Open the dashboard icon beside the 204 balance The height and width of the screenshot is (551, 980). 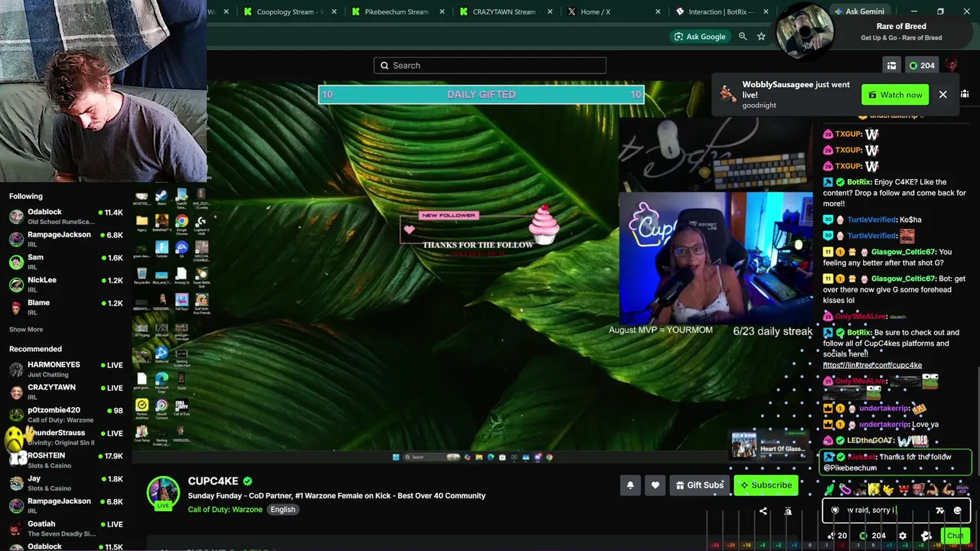[x=891, y=66]
